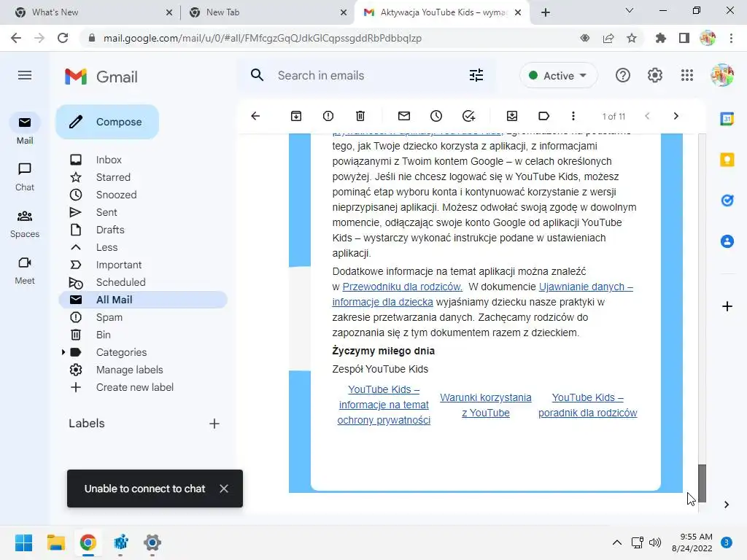Screen dimensions: 747x560
Task: Bookmark this page with the star icon
Action: [632, 38]
